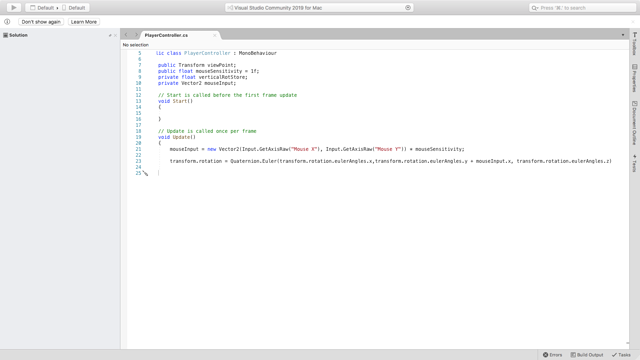The width and height of the screenshot is (640, 360).
Task: Click the mouseSensitivity declaration on line 8
Action: [x=219, y=71]
